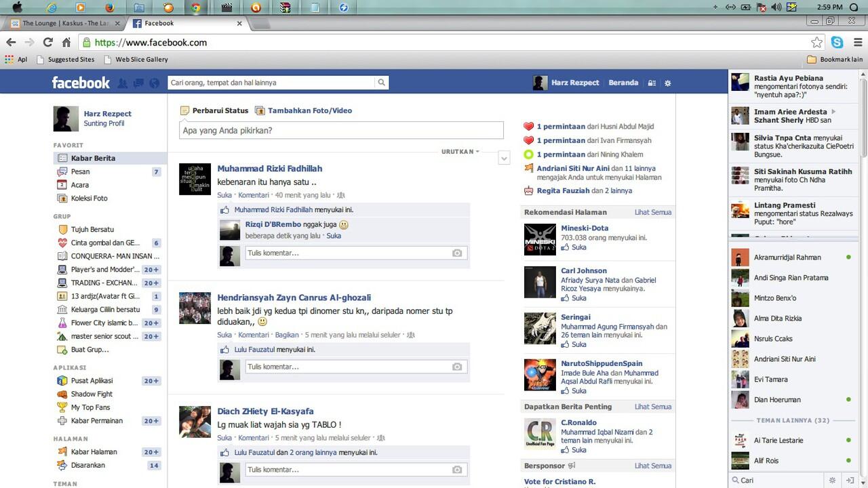Click Bagikan on Hendriansyah's post
This screenshot has height=488, width=868.
pyautogui.click(x=287, y=335)
